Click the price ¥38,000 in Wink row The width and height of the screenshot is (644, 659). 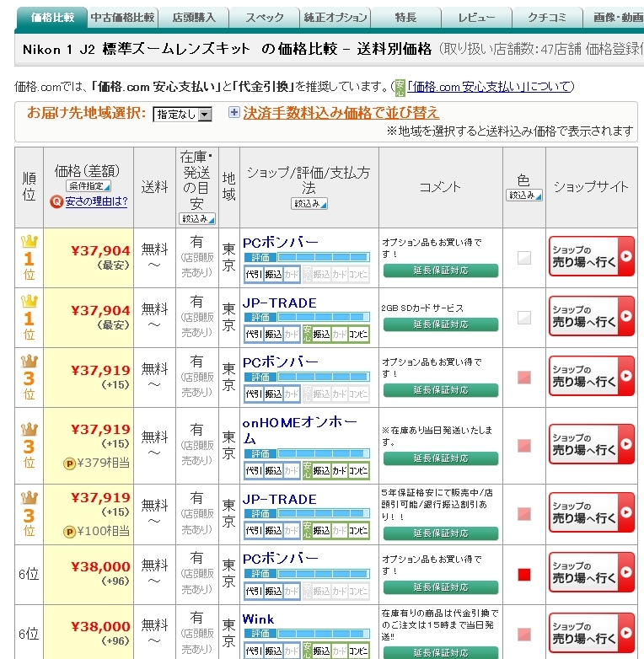100,627
